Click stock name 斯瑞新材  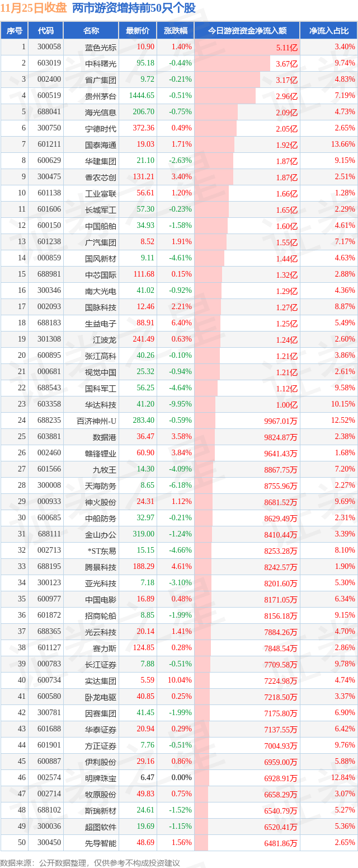pyautogui.click(x=101, y=810)
